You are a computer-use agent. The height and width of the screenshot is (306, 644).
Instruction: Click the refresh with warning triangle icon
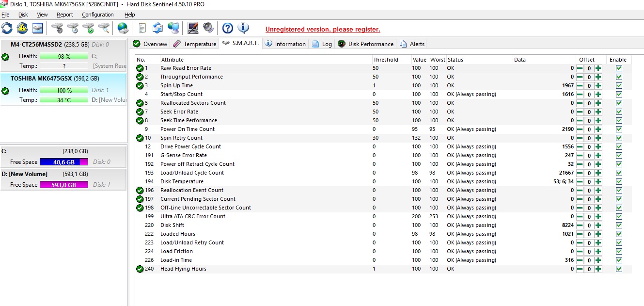pos(22,28)
